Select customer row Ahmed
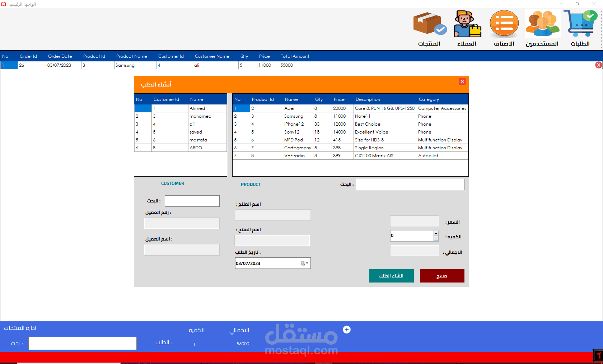Image resolution: width=603 pixels, height=364 pixels. tap(181, 108)
